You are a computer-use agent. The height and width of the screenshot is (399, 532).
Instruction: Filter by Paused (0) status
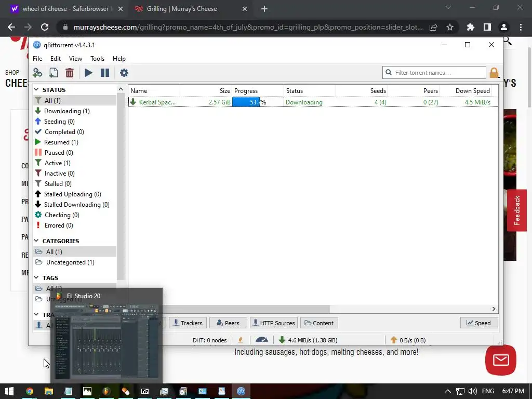pyautogui.click(x=75, y=153)
